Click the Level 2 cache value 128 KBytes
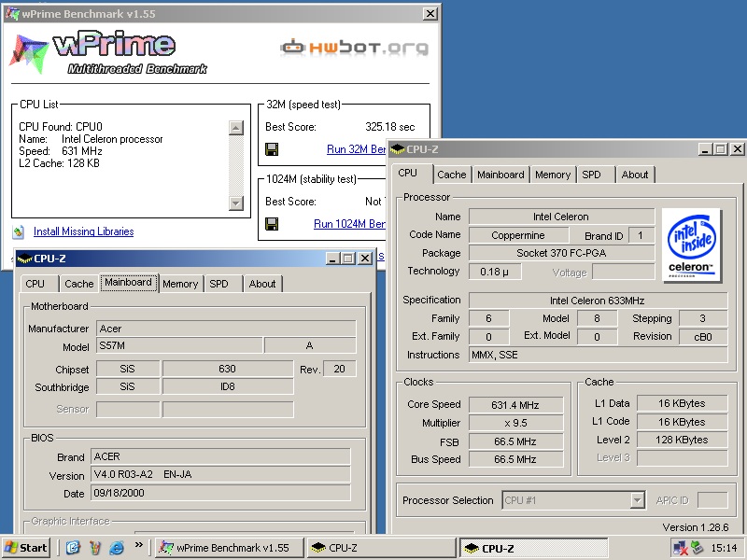The width and height of the screenshot is (747, 560). coord(682,440)
